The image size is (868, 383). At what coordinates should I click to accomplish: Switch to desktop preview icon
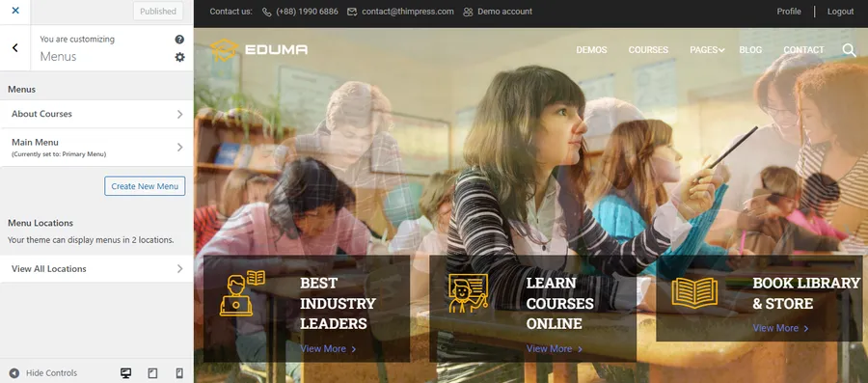point(125,373)
